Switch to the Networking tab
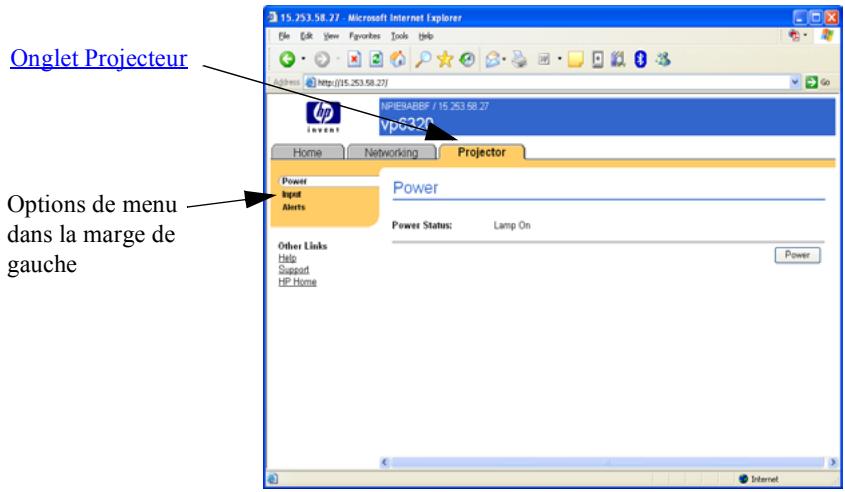 click(x=391, y=153)
